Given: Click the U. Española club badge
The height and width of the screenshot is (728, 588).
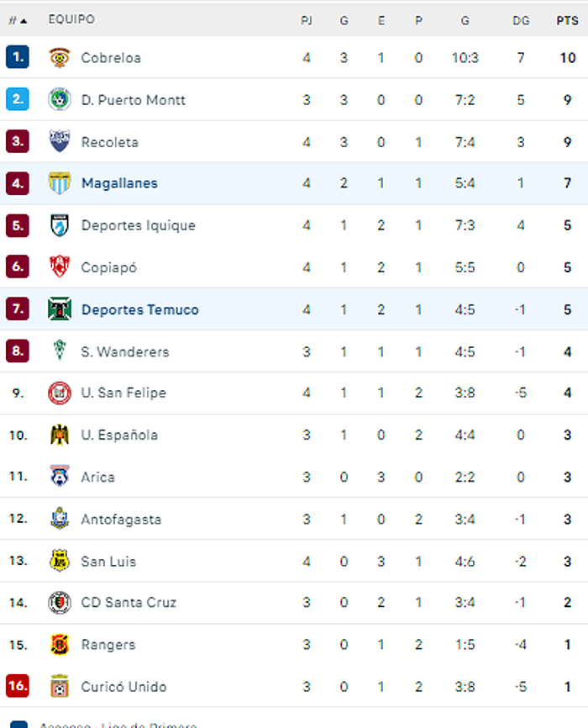Looking at the screenshot, I should (x=60, y=435).
